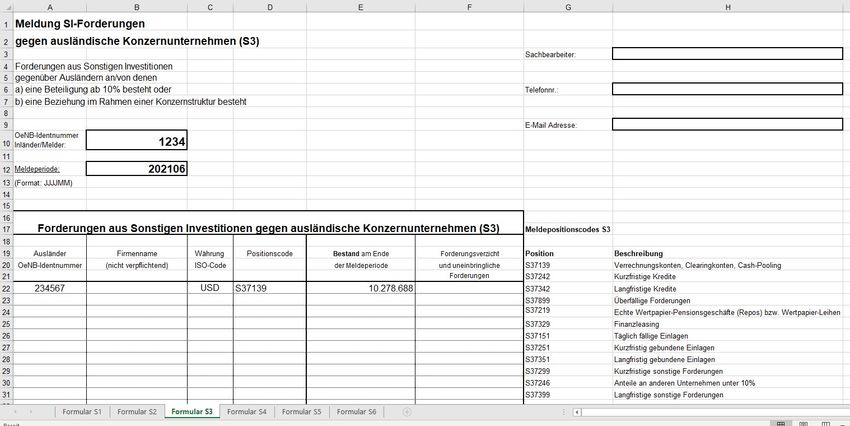Select row header 22
This screenshot has height=426, width=850.
point(5,288)
